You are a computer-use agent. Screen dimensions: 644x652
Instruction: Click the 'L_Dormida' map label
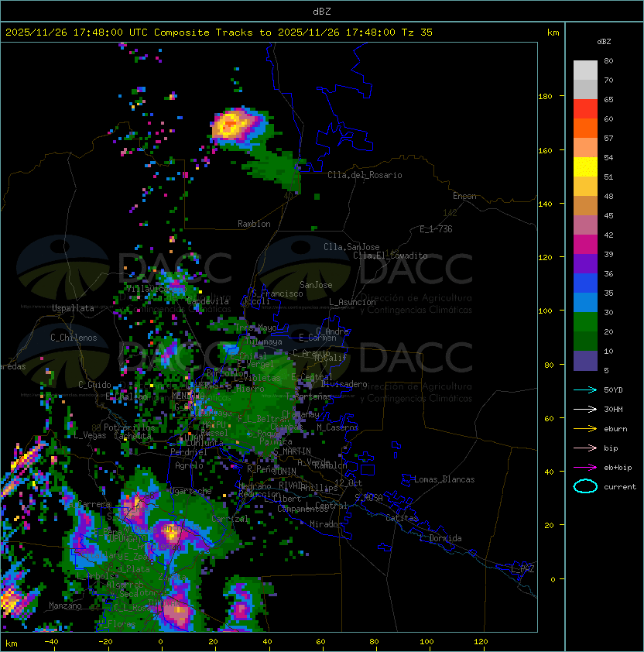pyautogui.click(x=440, y=538)
